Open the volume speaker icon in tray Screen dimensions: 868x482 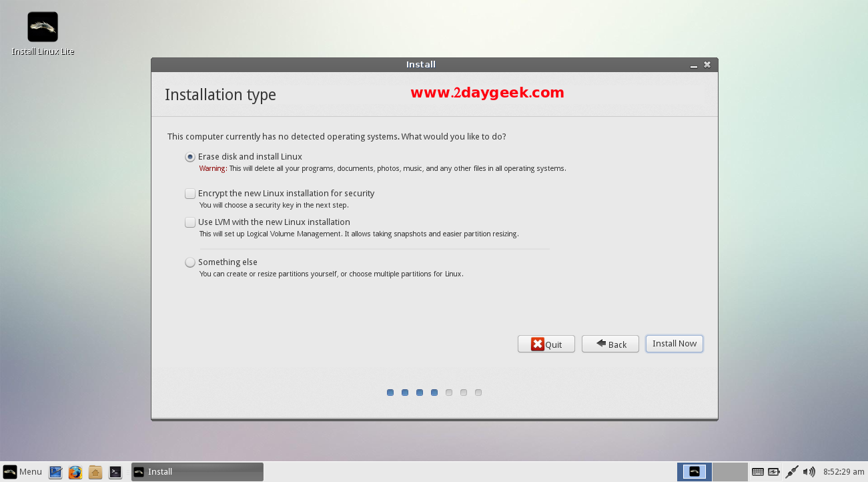(x=809, y=472)
